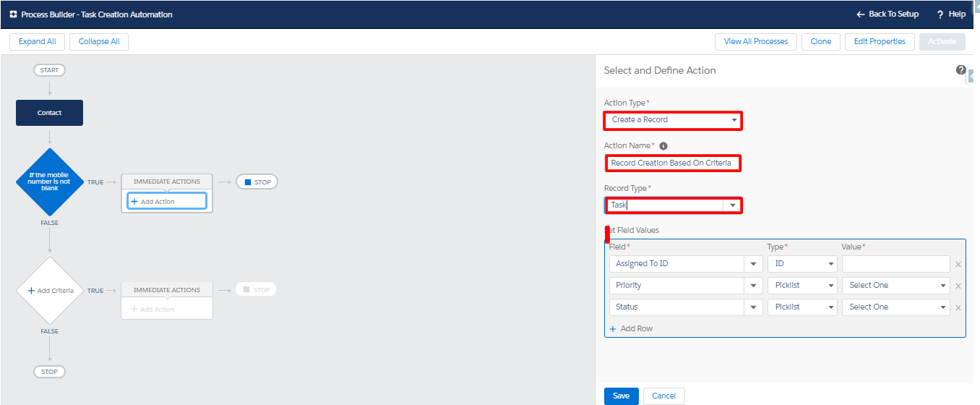Click Expand All button
The height and width of the screenshot is (405, 980).
click(x=37, y=42)
